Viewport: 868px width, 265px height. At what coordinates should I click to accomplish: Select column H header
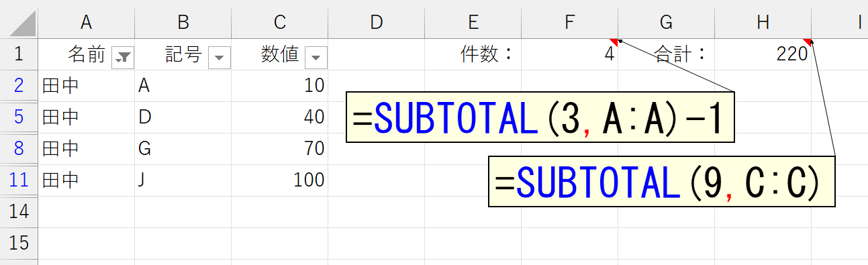763,22
